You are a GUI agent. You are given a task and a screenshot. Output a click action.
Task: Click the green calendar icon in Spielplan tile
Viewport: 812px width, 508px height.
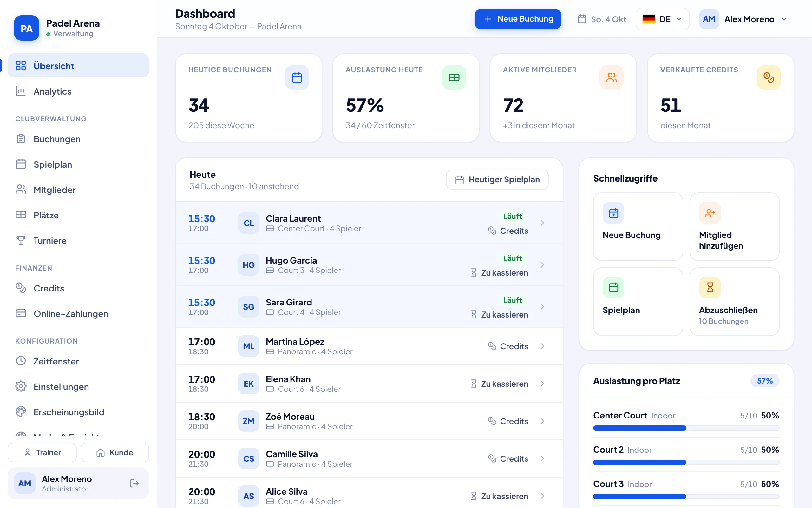(x=613, y=288)
